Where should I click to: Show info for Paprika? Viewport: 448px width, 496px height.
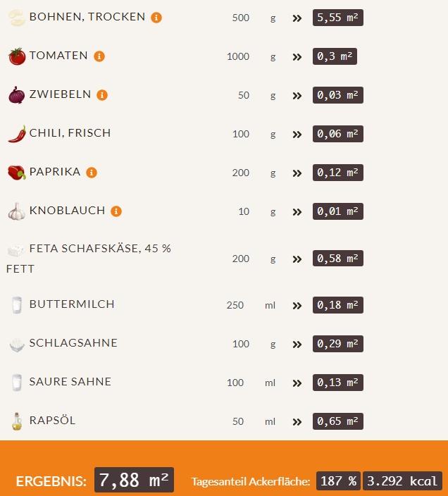[x=92, y=173]
